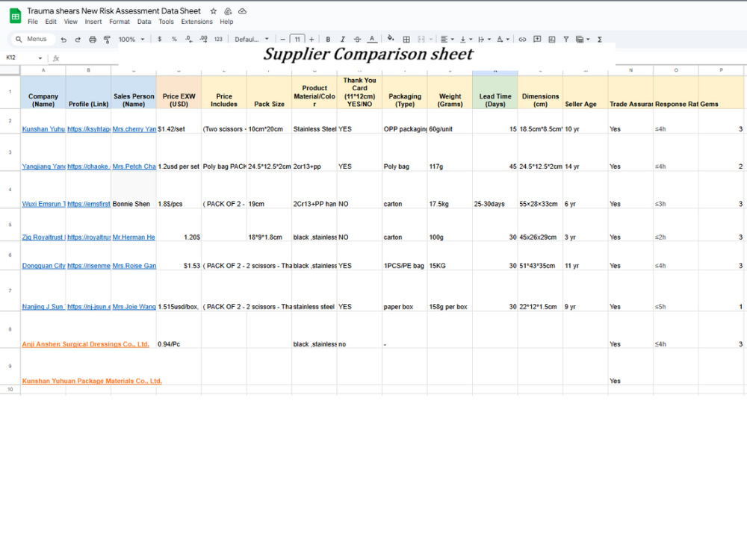The width and height of the screenshot is (747, 560).
Task: Open the Wuxi Emsrun company link
Action: (43, 204)
